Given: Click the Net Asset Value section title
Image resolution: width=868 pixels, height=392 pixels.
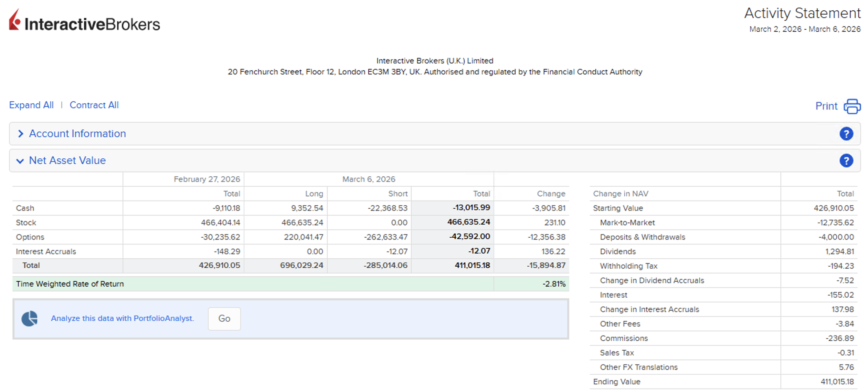Looking at the screenshot, I should [x=67, y=161].
